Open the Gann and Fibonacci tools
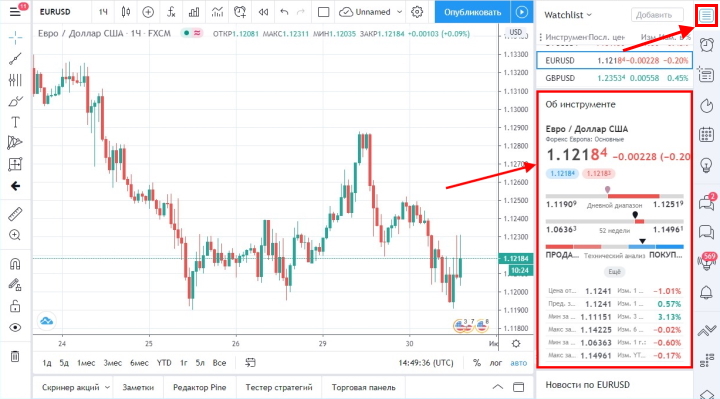 click(x=15, y=80)
